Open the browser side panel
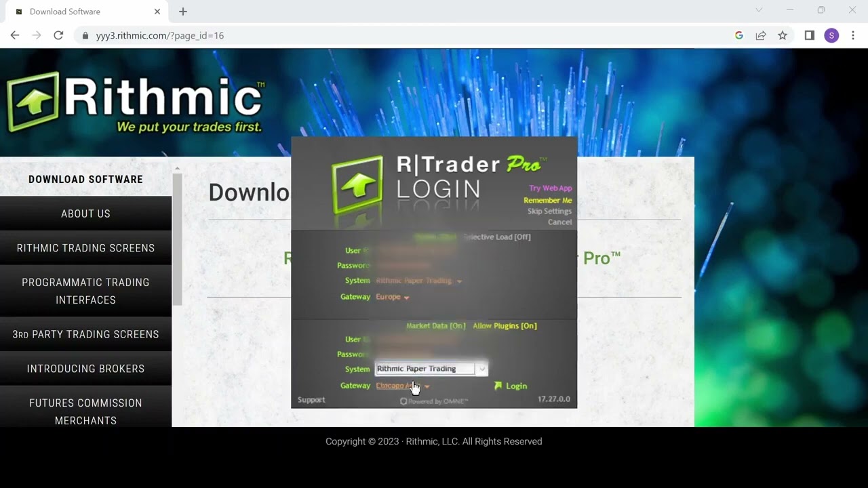This screenshot has height=488, width=868. [x=809, y=35]
